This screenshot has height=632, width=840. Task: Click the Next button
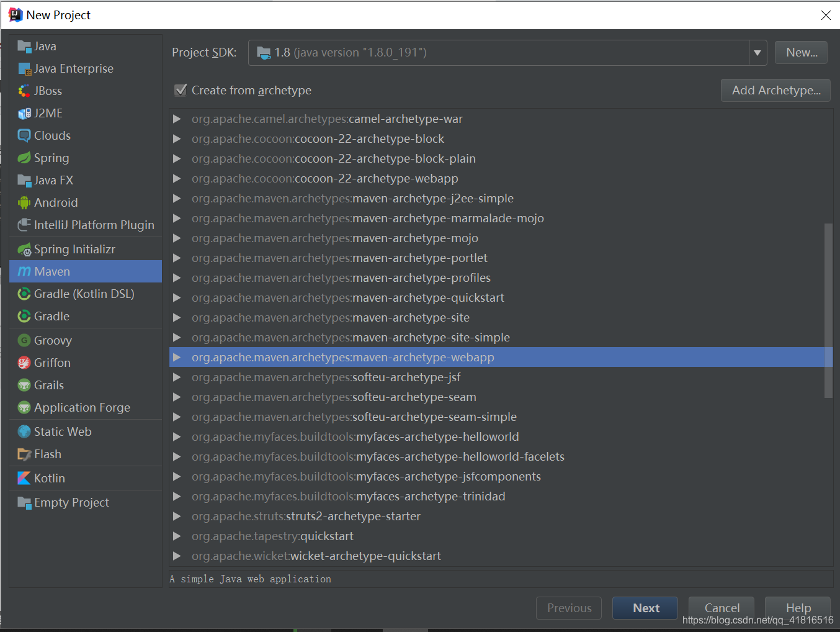[x=645, y=608]
